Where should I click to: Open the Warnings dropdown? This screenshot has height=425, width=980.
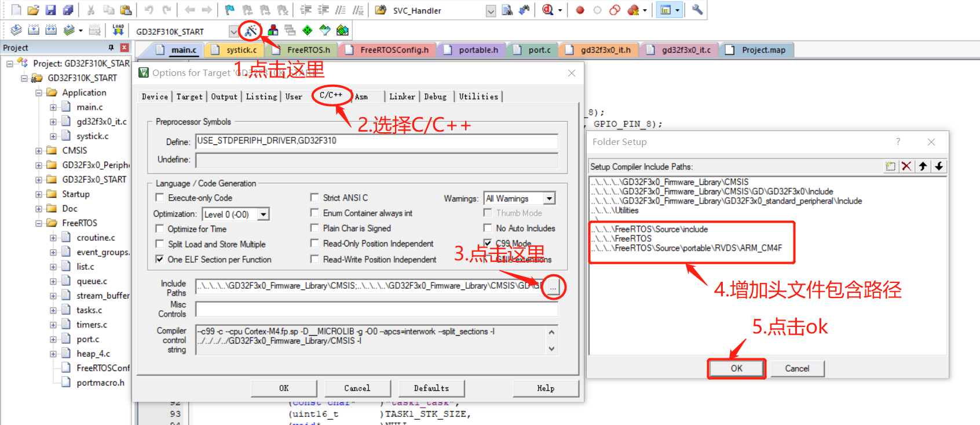(549, 198)
